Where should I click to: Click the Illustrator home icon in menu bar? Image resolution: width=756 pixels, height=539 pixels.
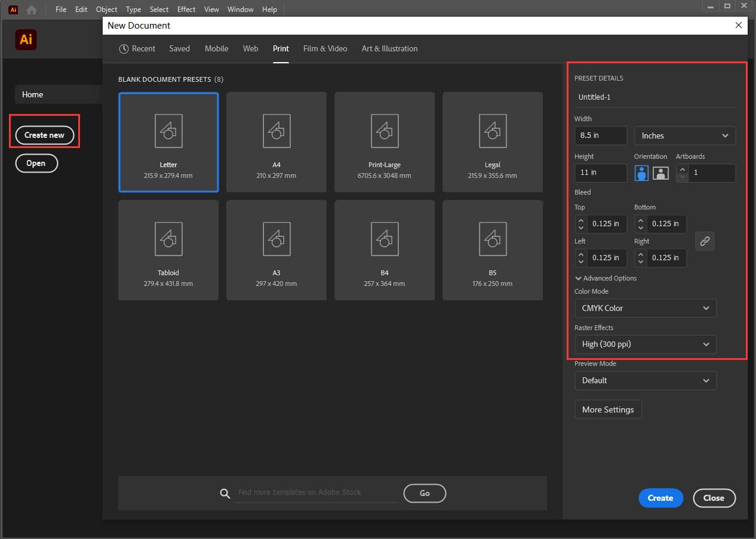tap(32, 10)
